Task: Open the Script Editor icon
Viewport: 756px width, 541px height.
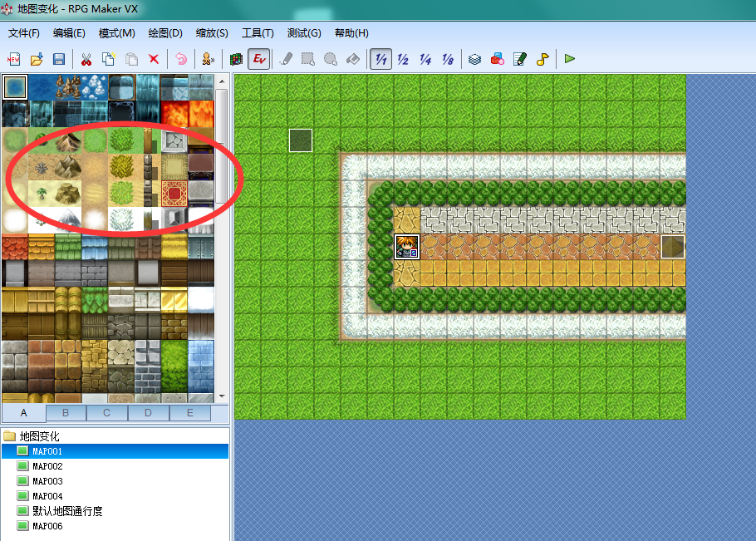Action: 520,59
